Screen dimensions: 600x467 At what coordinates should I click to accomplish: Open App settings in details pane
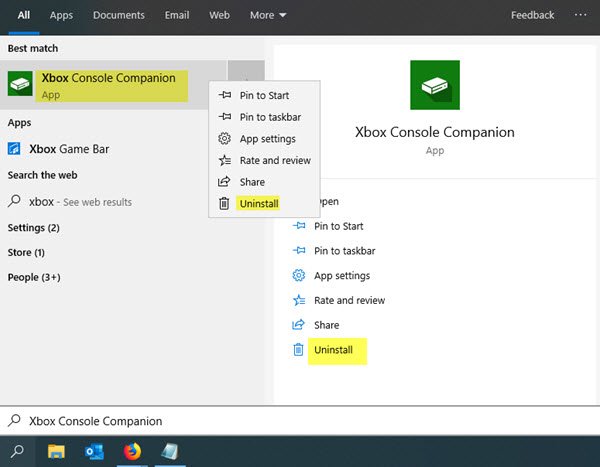[342, 276]
